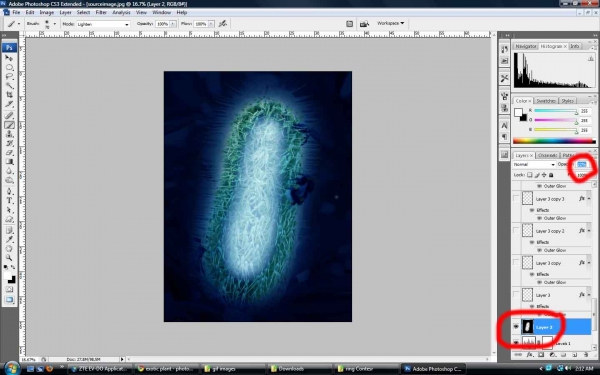Switch to the Swatches tab
Viewport: 600px width, 375px height.
[x=546, y=101]
